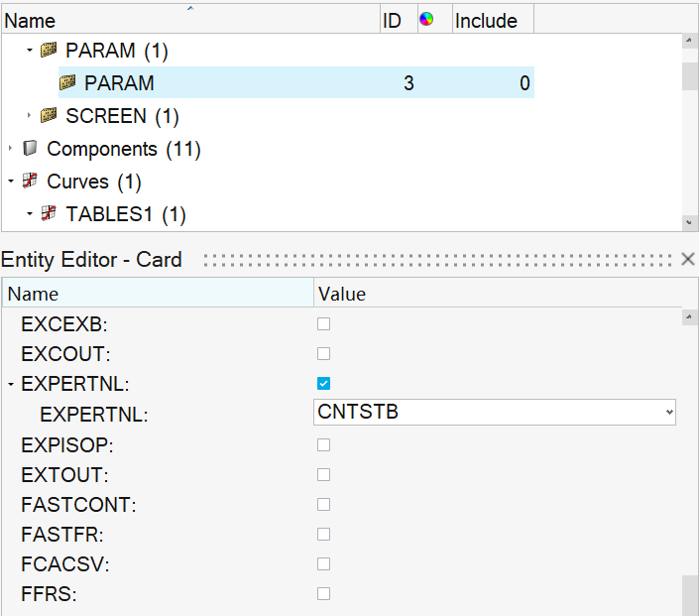
Task: Expand the Components tree node
Action: click(x=10, y=149)
